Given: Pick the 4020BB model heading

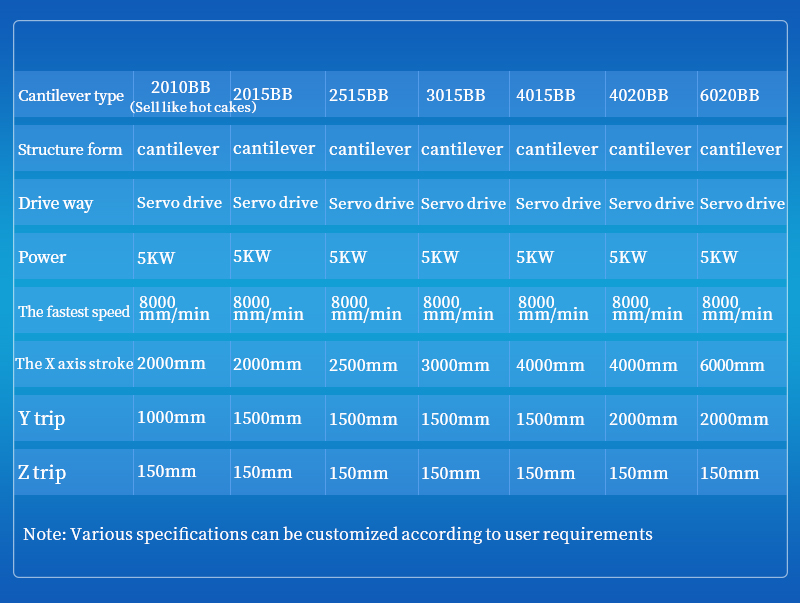Looking at the screenshot, I should pos(639,95).
